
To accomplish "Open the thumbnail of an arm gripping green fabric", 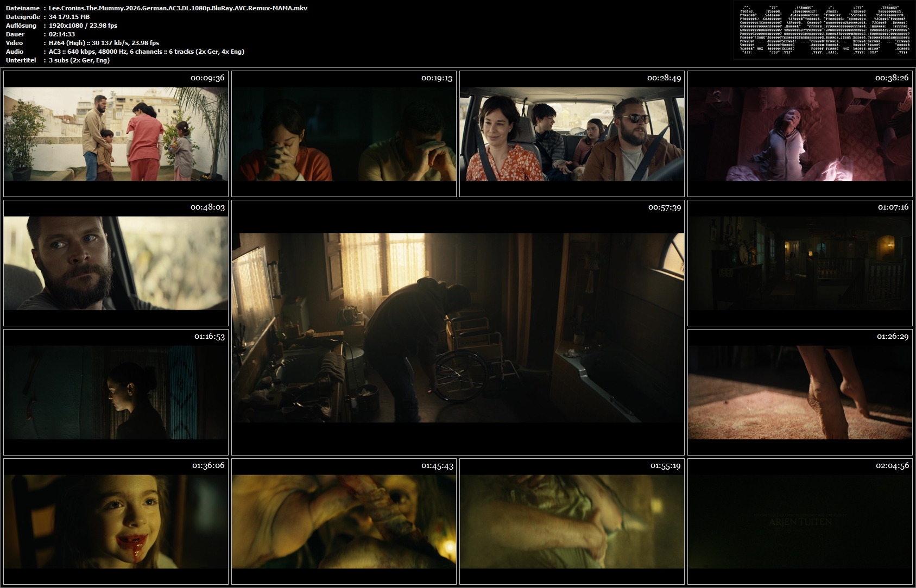I will 572,521.
